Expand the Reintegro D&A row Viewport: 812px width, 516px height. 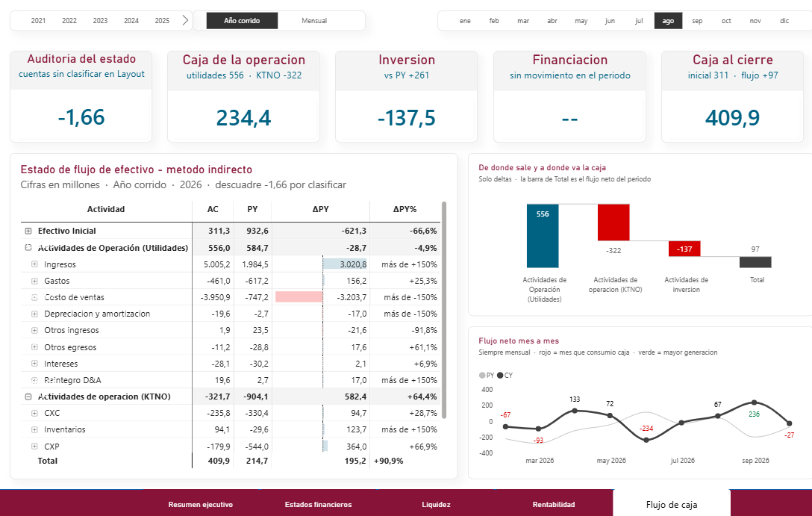34,380
